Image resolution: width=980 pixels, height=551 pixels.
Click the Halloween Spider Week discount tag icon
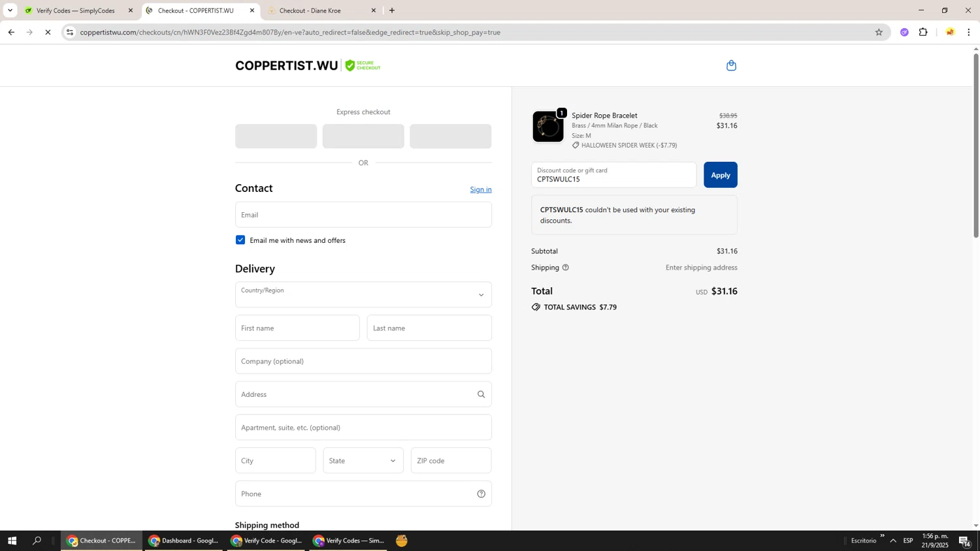[576, 146]
